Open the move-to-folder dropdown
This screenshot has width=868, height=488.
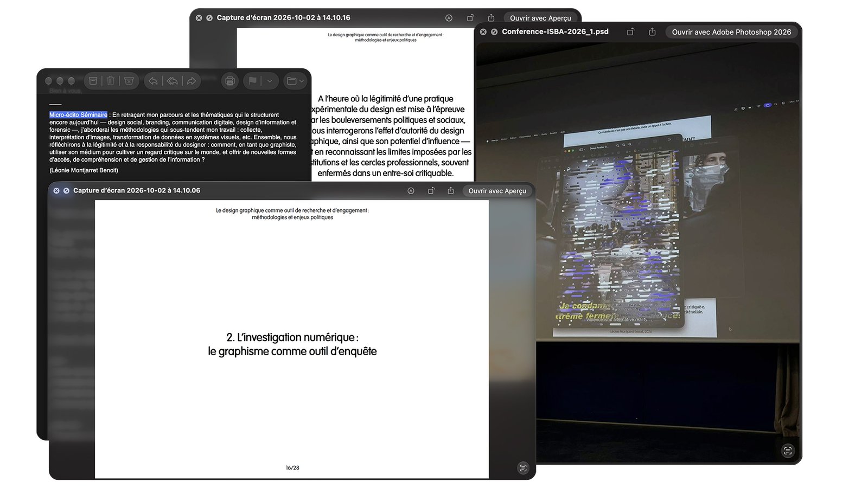[x=295, y=81]
